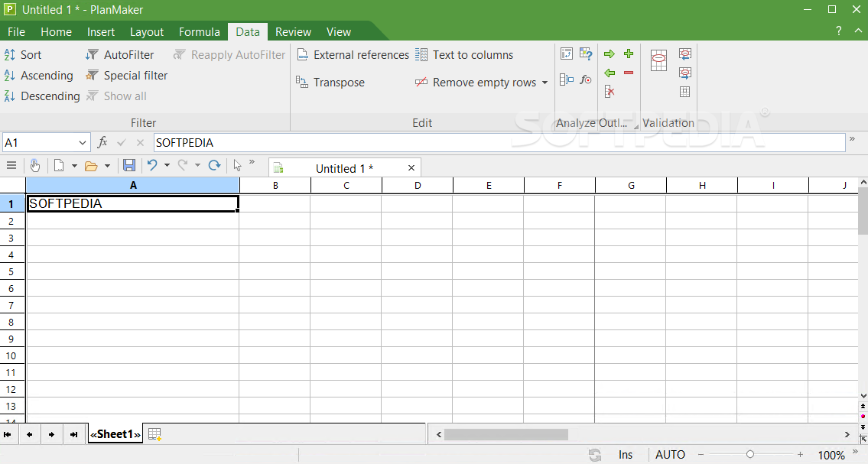
Task: Click the blue Repeat icon
Action: (214, 165)
